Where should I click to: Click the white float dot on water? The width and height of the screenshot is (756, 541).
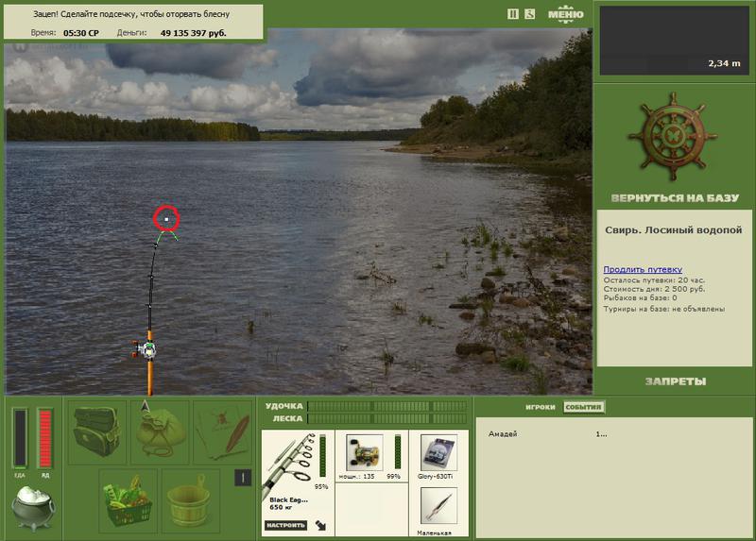pyautogui.click(x=166, y=219)
